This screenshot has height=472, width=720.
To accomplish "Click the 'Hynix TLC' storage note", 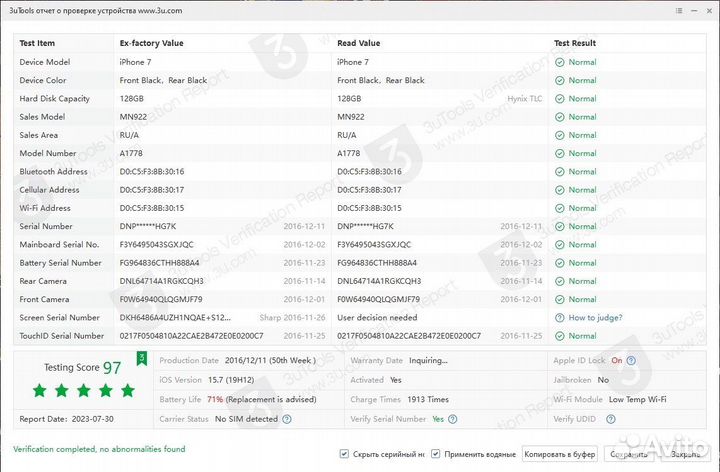I will click(x=524, y=99).
